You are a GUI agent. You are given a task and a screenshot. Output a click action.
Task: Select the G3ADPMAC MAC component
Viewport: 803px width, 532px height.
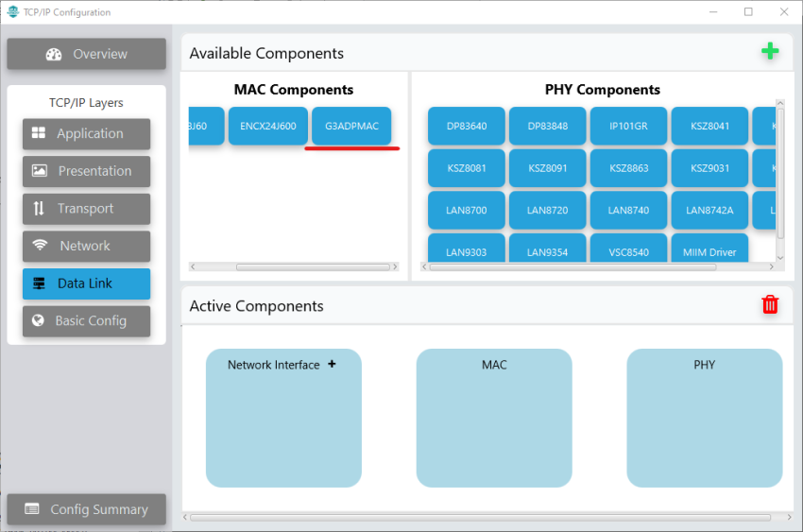point(351,126)
